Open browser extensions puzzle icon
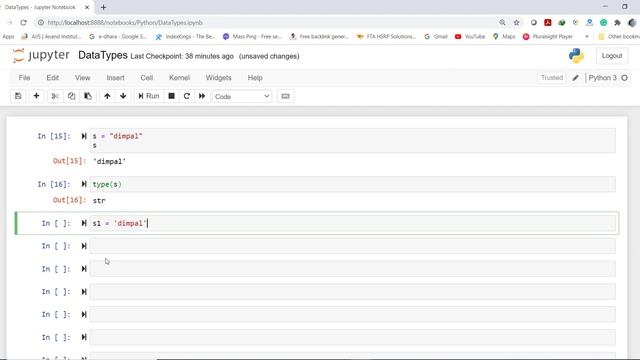 click(617, 23)
